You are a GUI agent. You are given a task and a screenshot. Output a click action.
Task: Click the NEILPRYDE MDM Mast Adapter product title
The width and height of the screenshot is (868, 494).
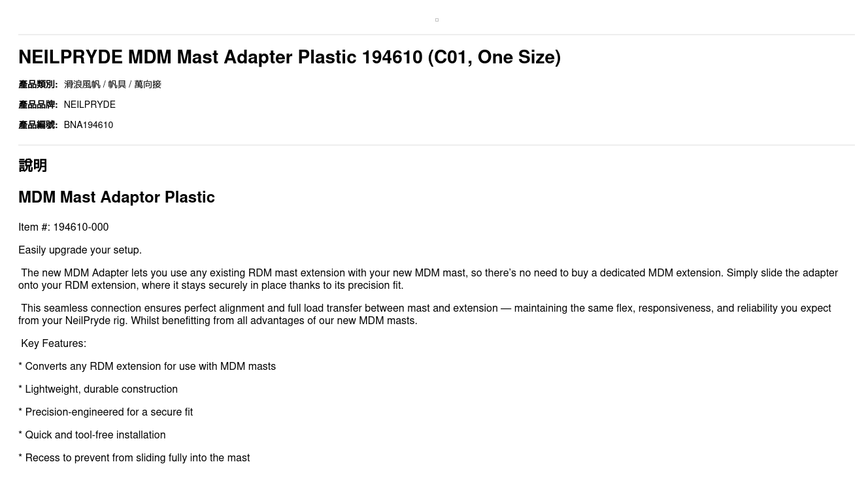click(289, 58)
